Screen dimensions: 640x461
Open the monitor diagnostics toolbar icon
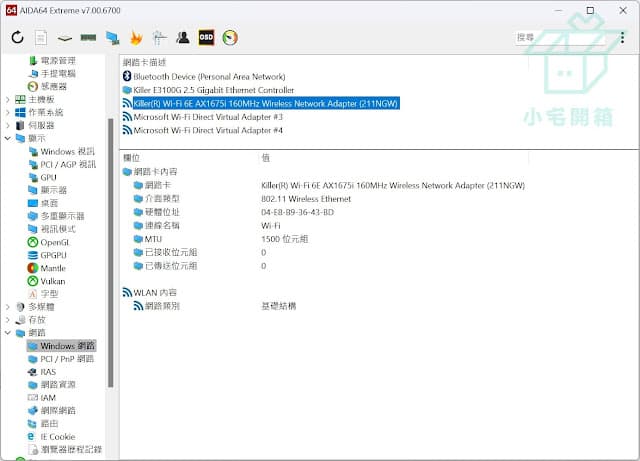tap(112, 38)
